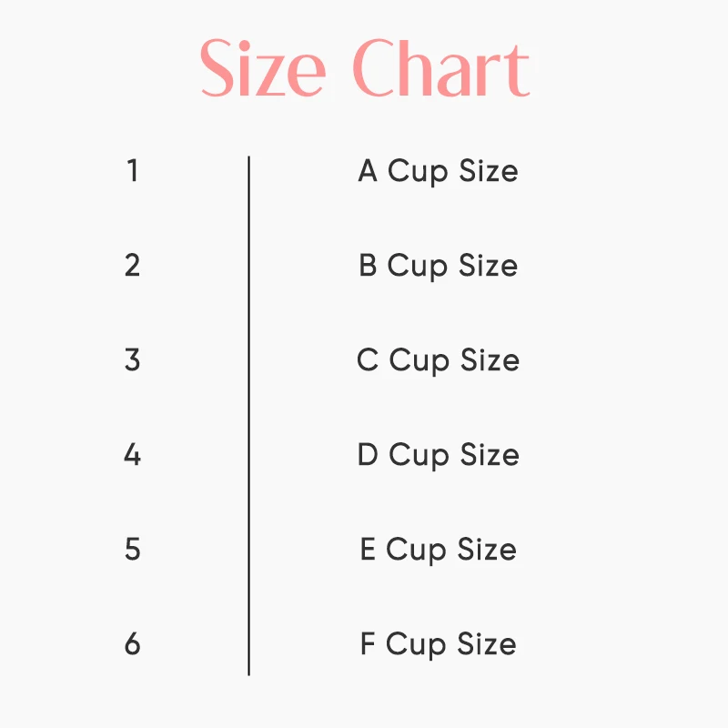Pick the number 6 size entry
728x728 pixels.
point(133,643)
